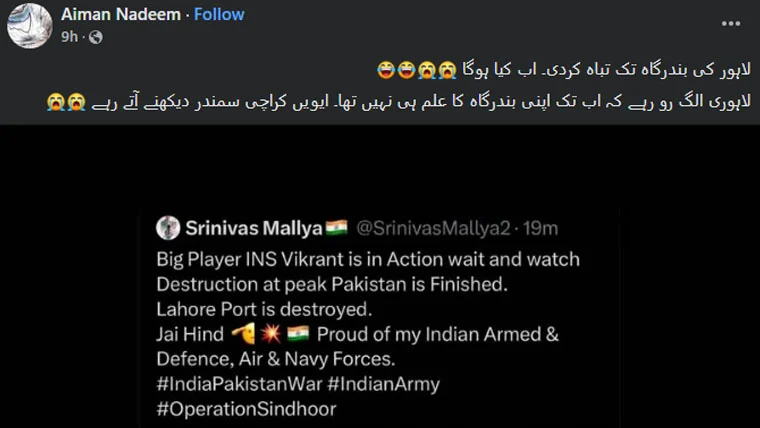This screenshot has height=428, width=760.
Task: Click Srinivas Mallya's small avatar in tweet
Action: (167, 228)
